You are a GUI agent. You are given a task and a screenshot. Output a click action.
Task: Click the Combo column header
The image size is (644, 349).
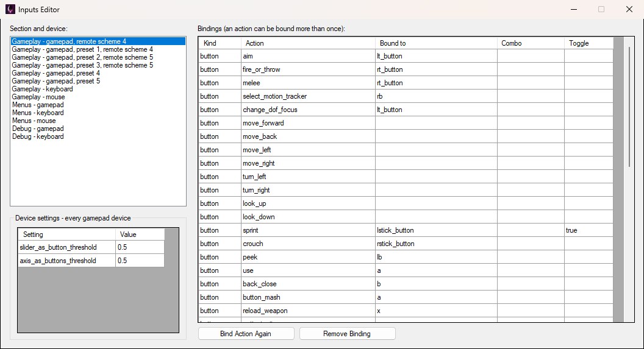pyautogui.click(x=531, y=43)
